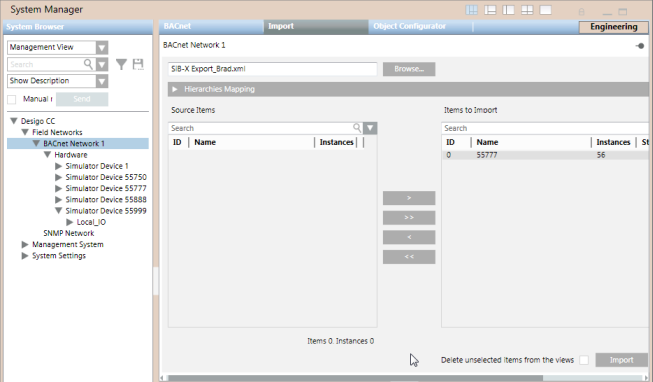Screen dimensions: 653x382
Task: Open the Show Description dropdown
Action: click(102, 81)
